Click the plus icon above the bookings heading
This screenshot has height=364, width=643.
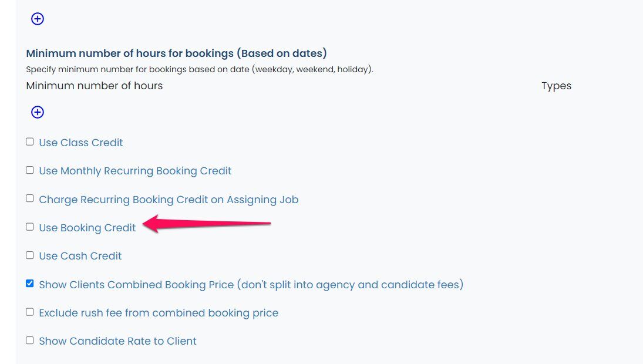pyautogui.click(x=38, y=19)
